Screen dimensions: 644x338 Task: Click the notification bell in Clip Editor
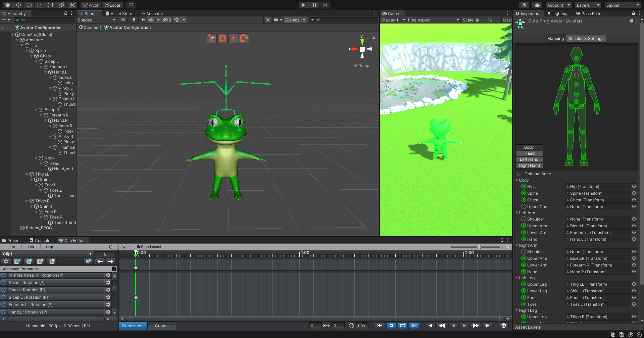click(111, 247)
